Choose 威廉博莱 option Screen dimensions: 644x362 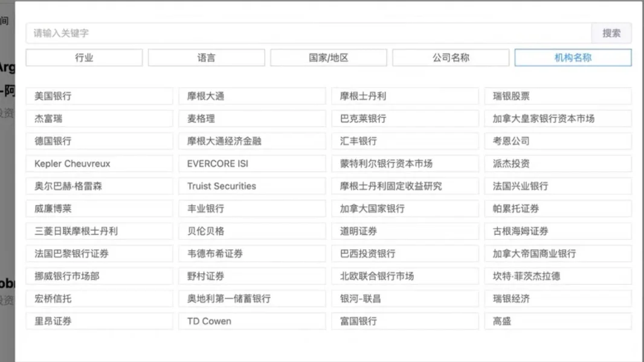point(100,209)
